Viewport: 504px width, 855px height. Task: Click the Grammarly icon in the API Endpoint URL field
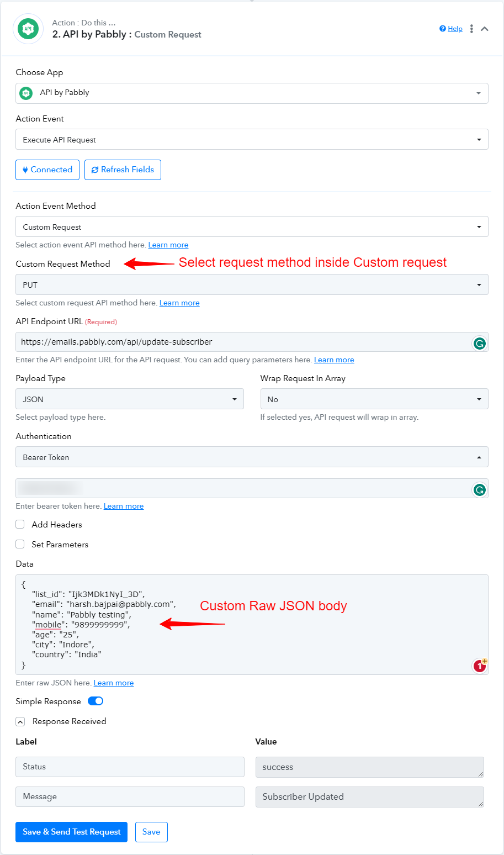coord(480,344)
